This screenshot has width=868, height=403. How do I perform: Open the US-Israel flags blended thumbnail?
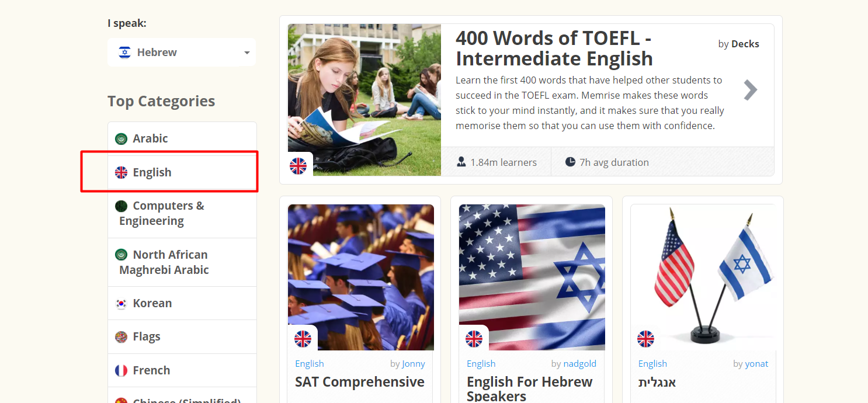click(532, 277)
